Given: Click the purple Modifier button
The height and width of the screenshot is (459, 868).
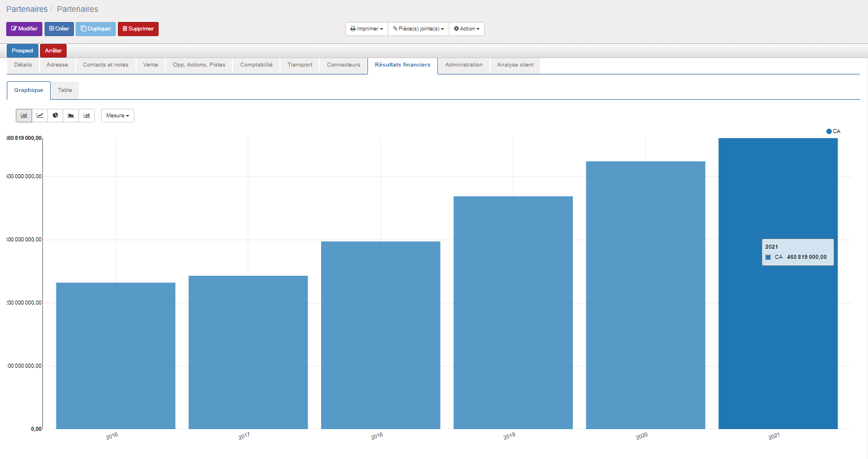Looking at the screenshot, I should tap(24, 29).
